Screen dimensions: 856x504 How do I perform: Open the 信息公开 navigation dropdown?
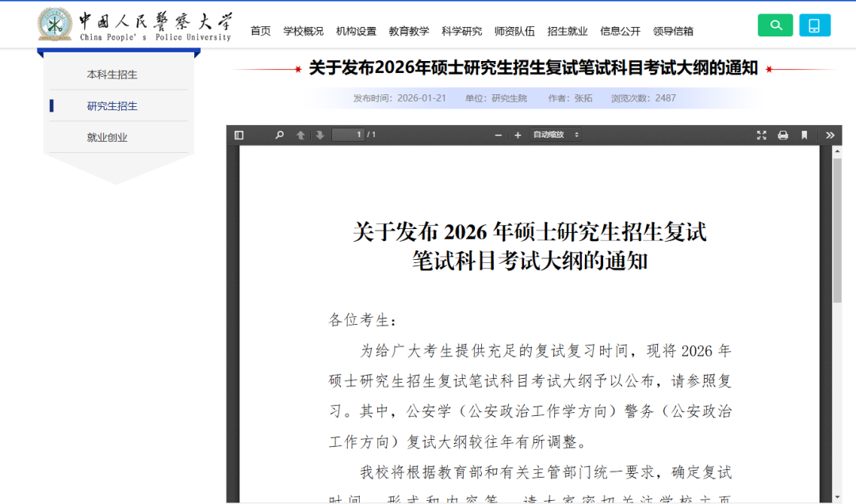click(621, 32)
